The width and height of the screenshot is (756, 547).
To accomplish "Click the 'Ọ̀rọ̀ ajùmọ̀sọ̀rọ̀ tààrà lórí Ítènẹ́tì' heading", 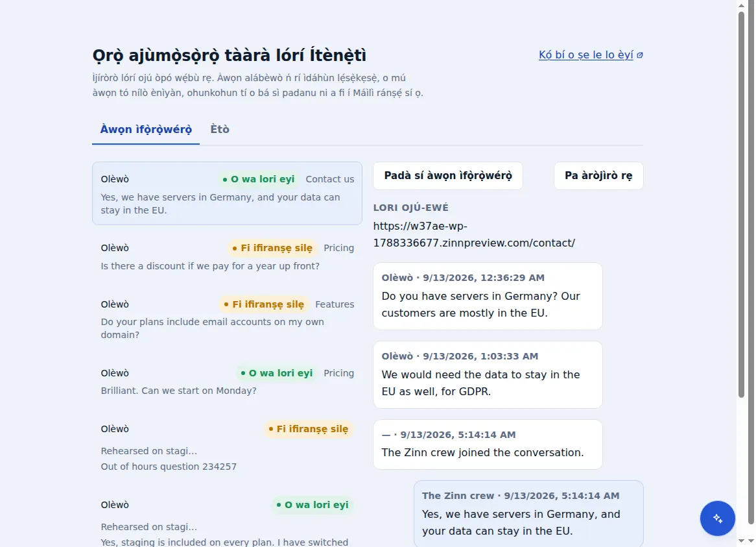I will (230, 55).
